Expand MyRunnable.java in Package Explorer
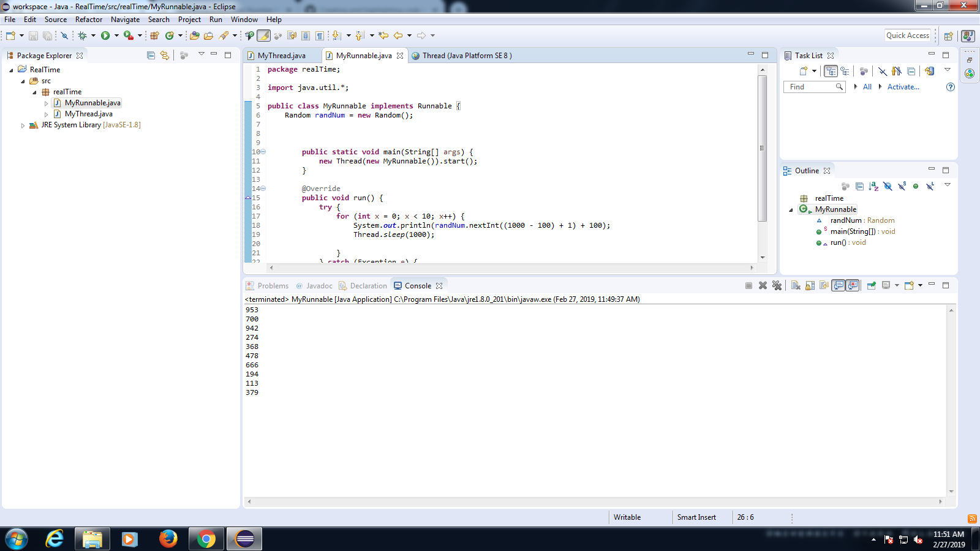This screenshot has height=551, width=980. click(46, 103)
